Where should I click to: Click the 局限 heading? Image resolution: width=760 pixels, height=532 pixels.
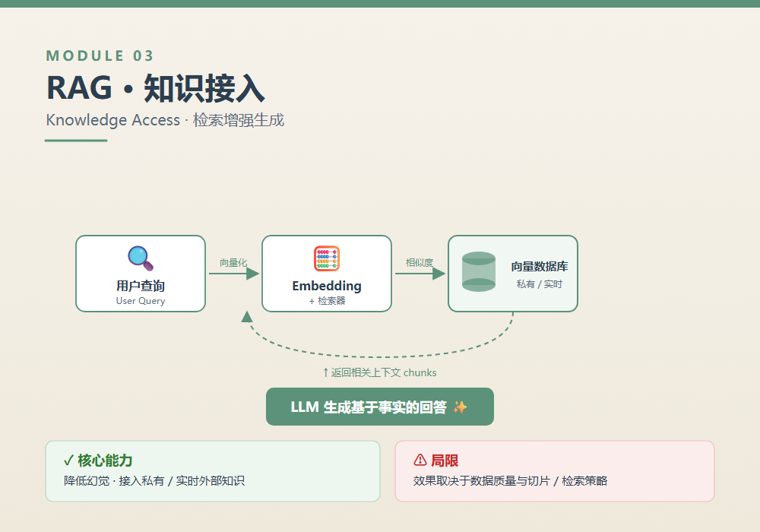(x=445, y=461)
